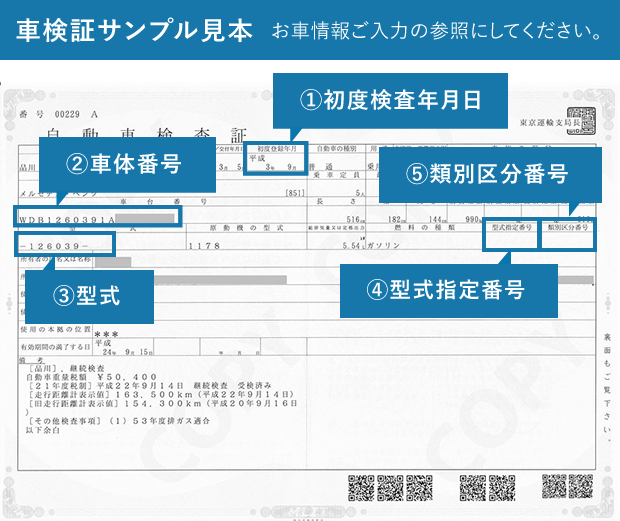
Task: Click the ③型式 label
Action: (x=87, y=296)
